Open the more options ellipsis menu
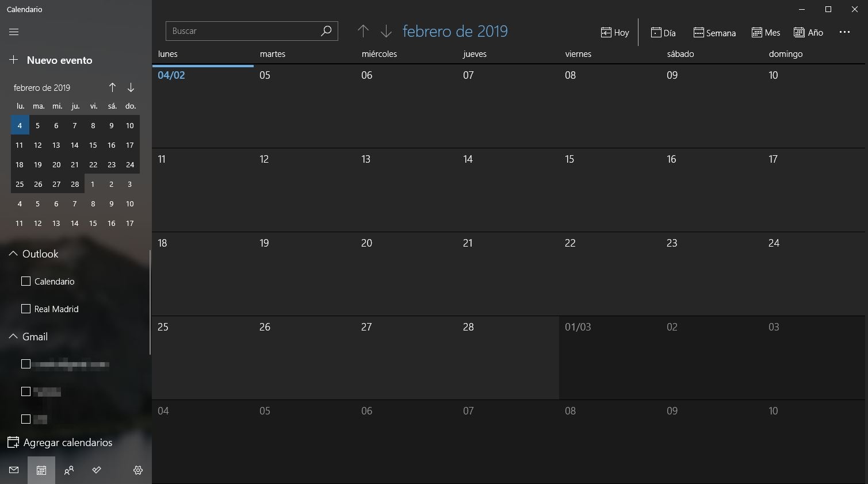This screenshot has height=484, width=868. point(844,32)
